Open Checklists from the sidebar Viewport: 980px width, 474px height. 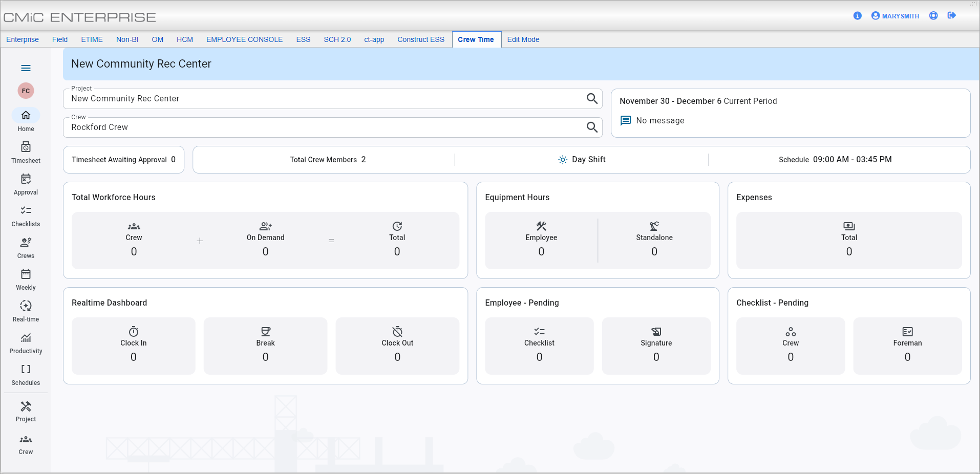coord(26,216)
